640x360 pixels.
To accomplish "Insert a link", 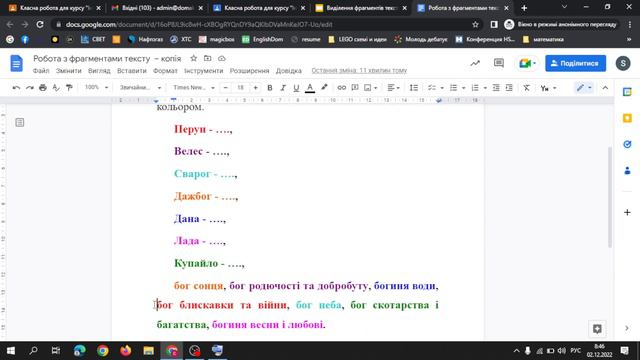I will click(x=341, y=88).
